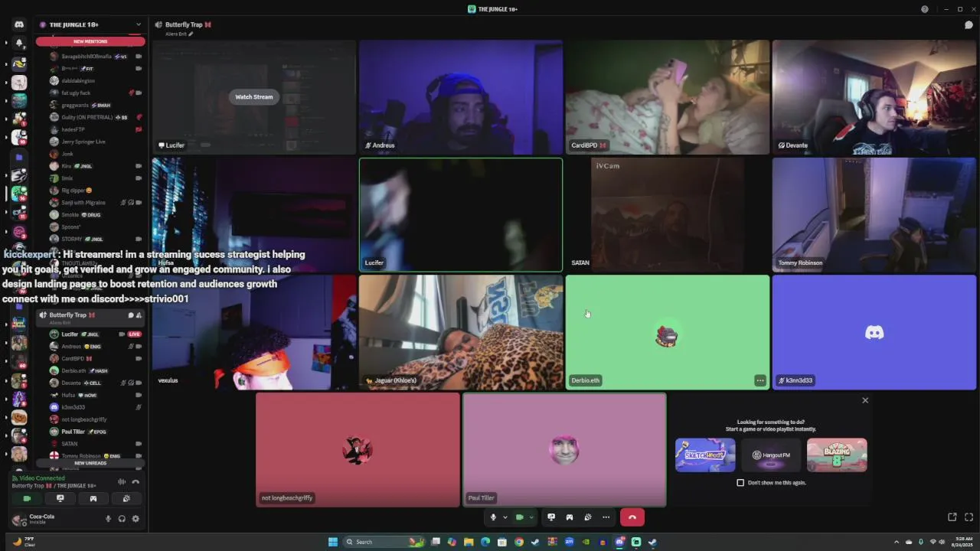Focus Tommy Robinson video tile
Viewport: 980px width, 551px height.
tap(874, 215)
